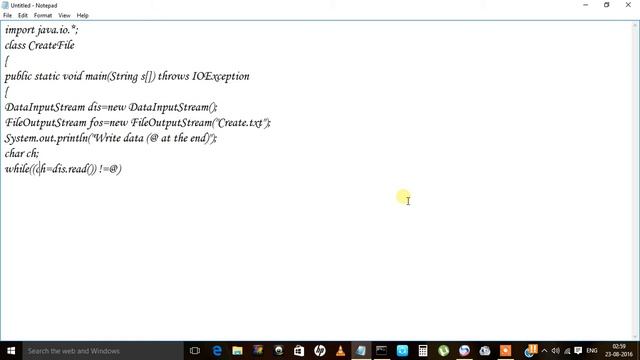Screen dimensions: 640x360
Task: Open Task View from the taskbar
Action: 195,351
